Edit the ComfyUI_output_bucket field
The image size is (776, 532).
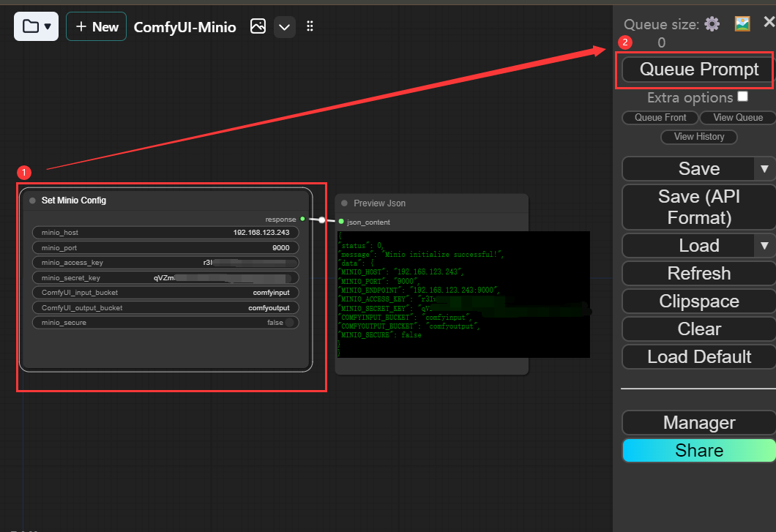coord(165,308)
